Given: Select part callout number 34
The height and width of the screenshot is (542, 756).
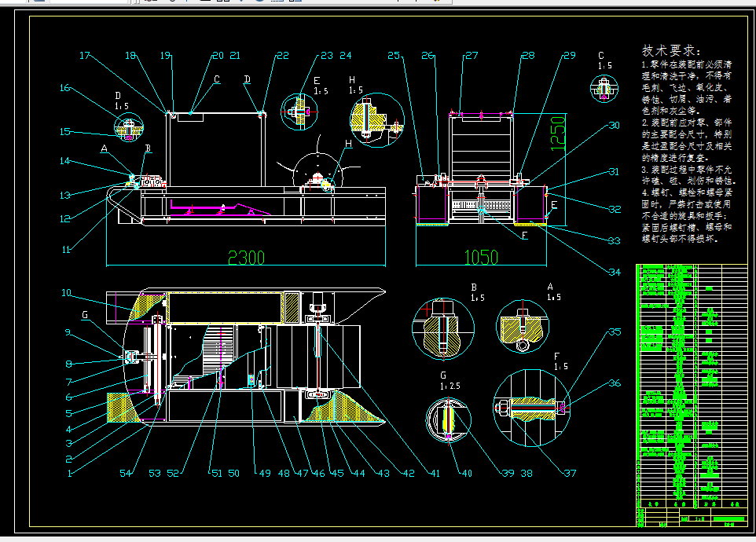Looking at the screenshot, I should [x=615, y=273].
